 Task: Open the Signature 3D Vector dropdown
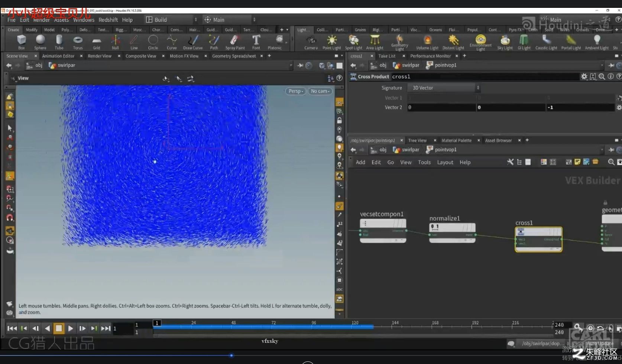click(x=444, y=88)
